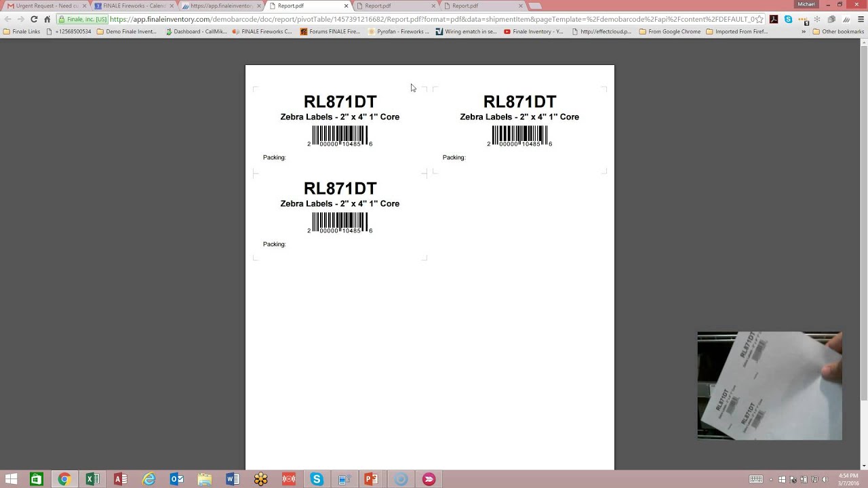Show hidden system tray icons

click(772, 479)
